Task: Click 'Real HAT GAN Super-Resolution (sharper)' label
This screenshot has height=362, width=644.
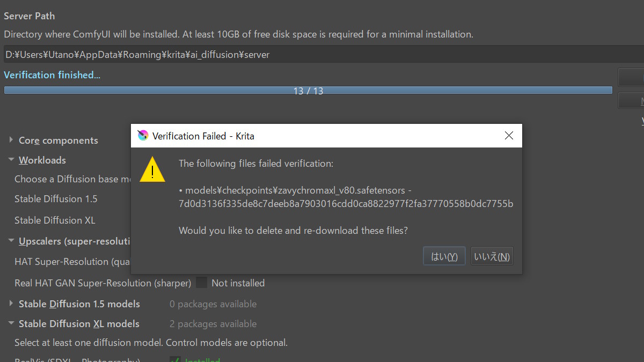Action: point(103,283)
